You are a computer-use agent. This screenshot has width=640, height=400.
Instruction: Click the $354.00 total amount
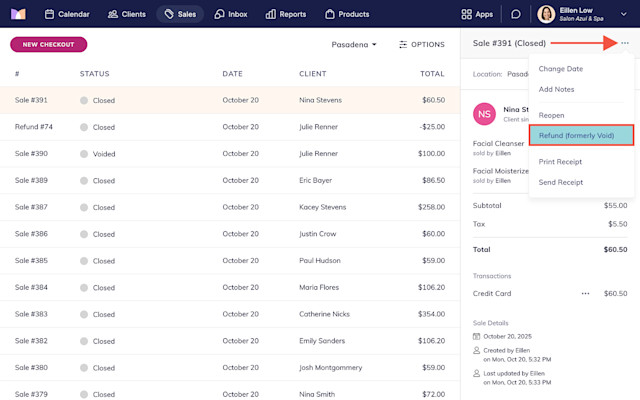click(x=431, y=314)
